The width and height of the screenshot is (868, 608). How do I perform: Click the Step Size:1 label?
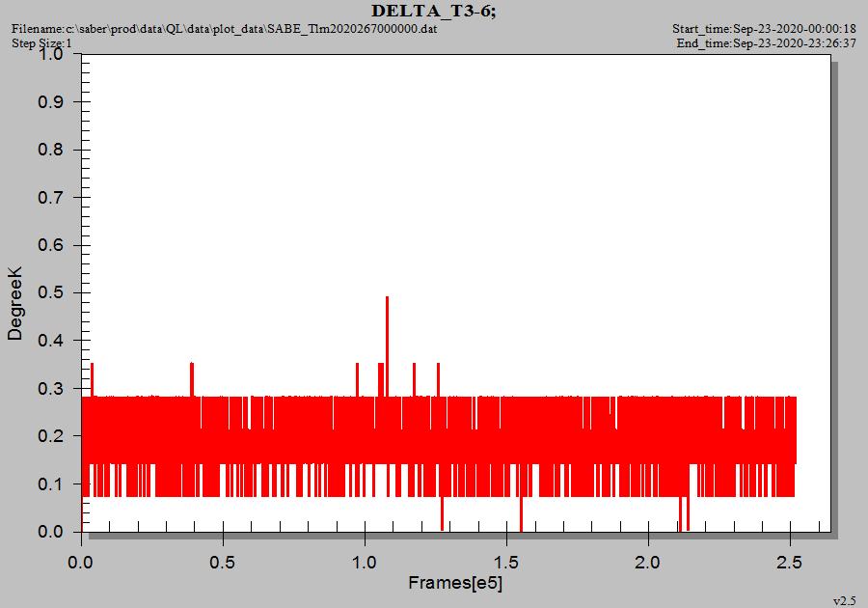click(x=42, y=42)
